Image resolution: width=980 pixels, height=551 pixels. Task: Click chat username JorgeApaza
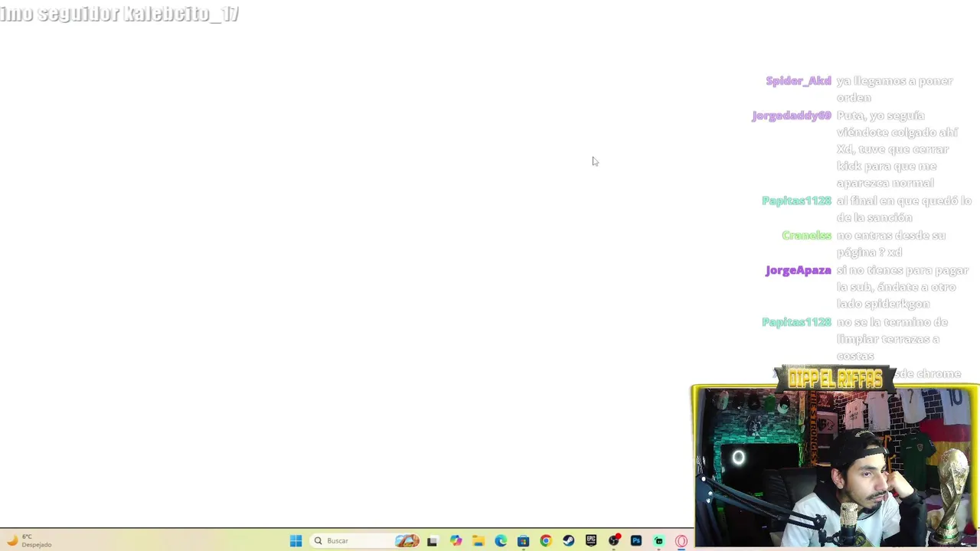click(x=798, y=271)
